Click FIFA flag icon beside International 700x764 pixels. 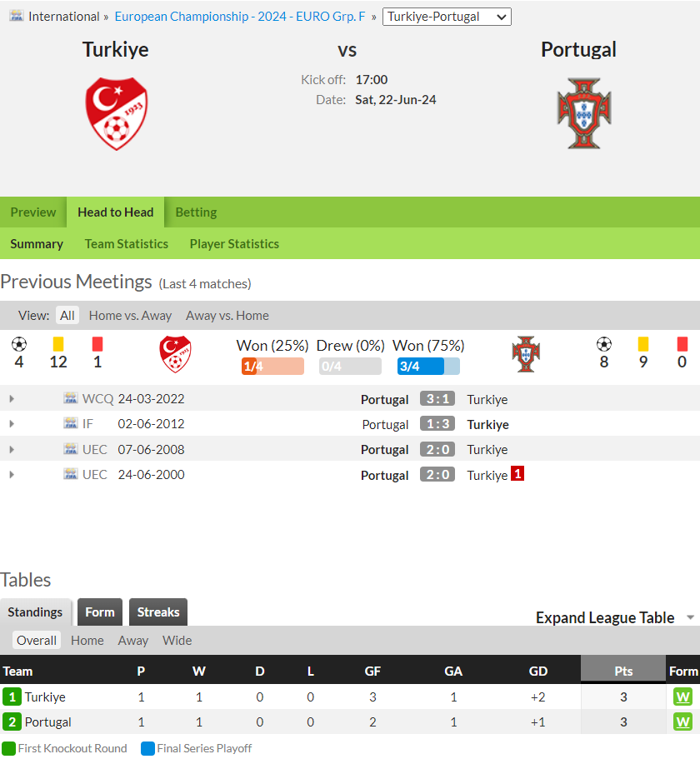click(x=17, y=16)
